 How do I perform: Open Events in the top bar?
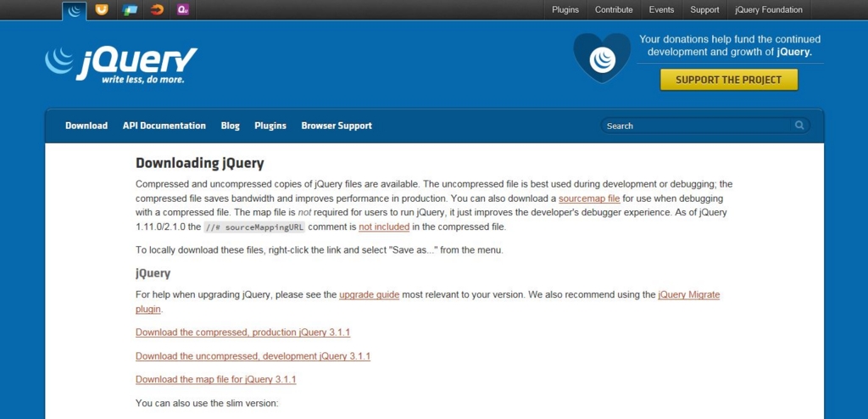(661, 10)
